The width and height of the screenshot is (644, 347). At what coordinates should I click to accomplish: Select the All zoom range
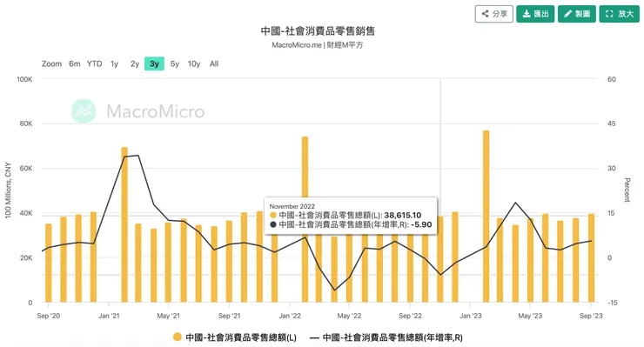point(214,63)
